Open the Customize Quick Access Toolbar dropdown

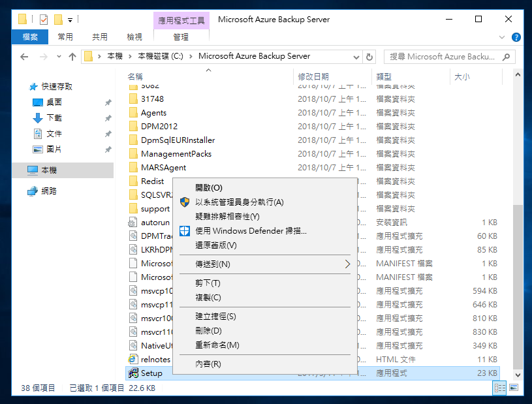point(70,20)
